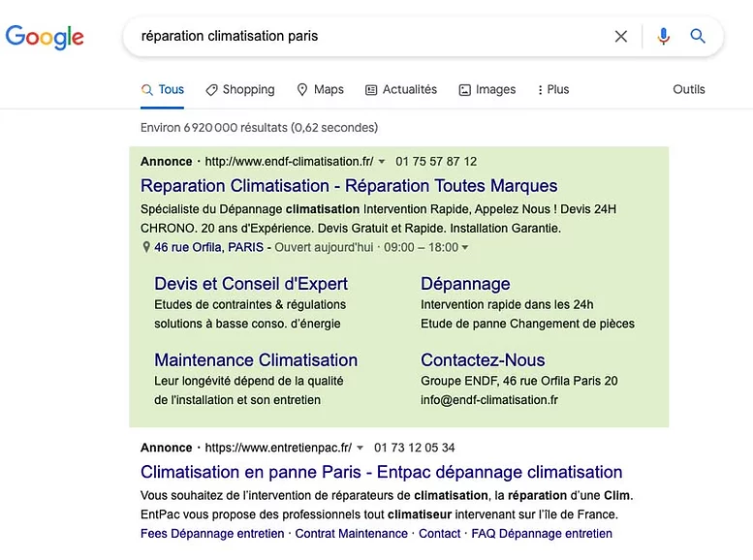Image resolution: width=753 pixels, height=560 pixels.
Task: Open the Dépannage sitelink
Action: (x=465, y=284)
